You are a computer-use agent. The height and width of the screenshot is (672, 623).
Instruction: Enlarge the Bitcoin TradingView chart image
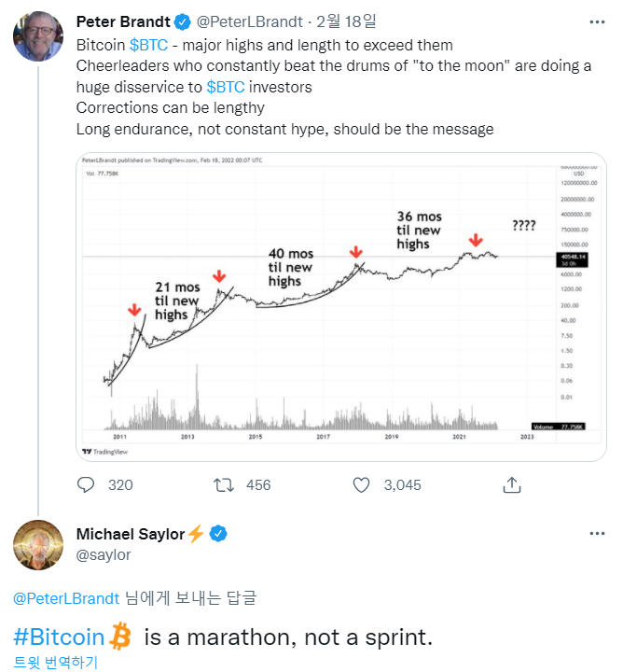coord(341,307)
